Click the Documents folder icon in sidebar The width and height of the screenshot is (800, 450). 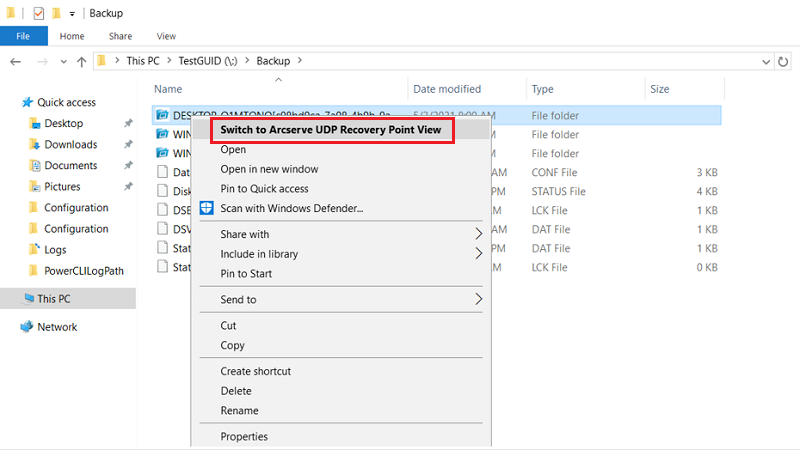(34, 165)
